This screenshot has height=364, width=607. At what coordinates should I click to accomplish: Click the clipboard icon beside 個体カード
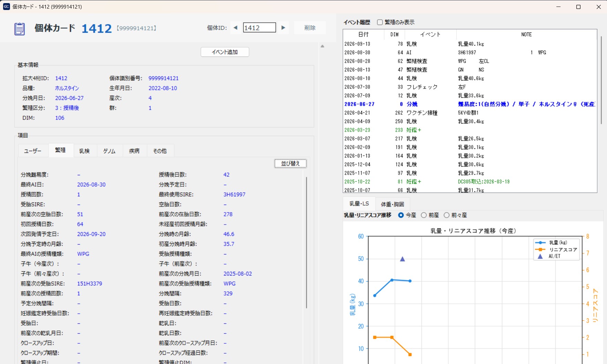tap(19, 29)
